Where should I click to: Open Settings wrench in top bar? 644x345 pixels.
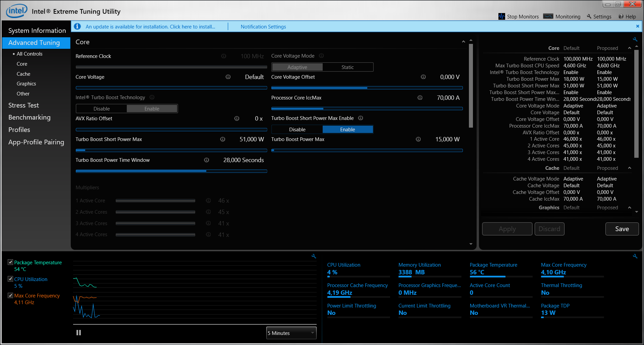(589, 16)
